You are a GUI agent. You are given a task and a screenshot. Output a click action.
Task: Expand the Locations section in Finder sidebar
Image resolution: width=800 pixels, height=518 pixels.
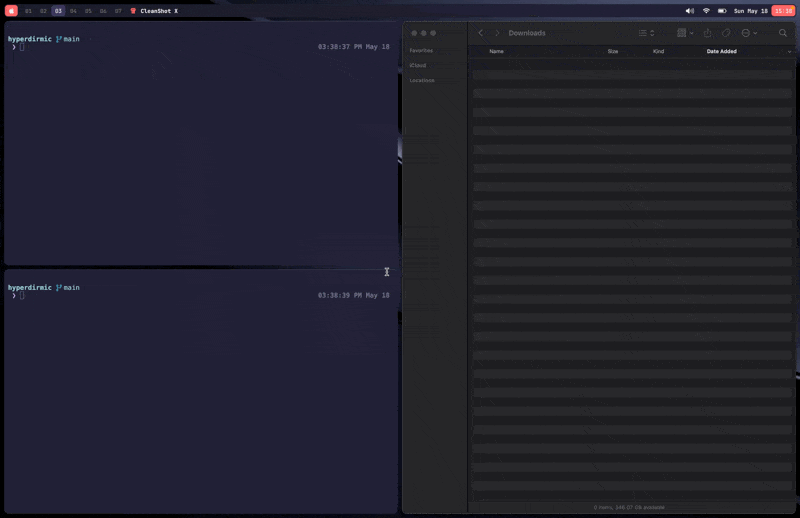pos(422,80)
